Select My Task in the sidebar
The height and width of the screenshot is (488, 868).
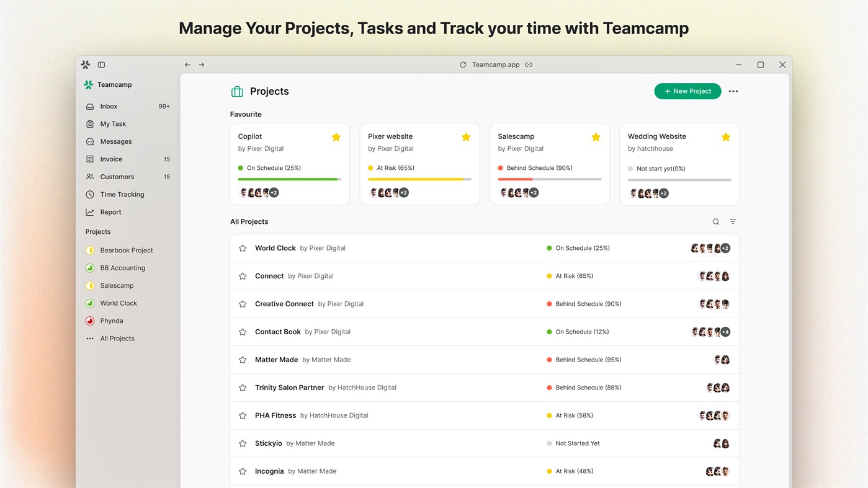pyautogui.click(x=112, y=123)
